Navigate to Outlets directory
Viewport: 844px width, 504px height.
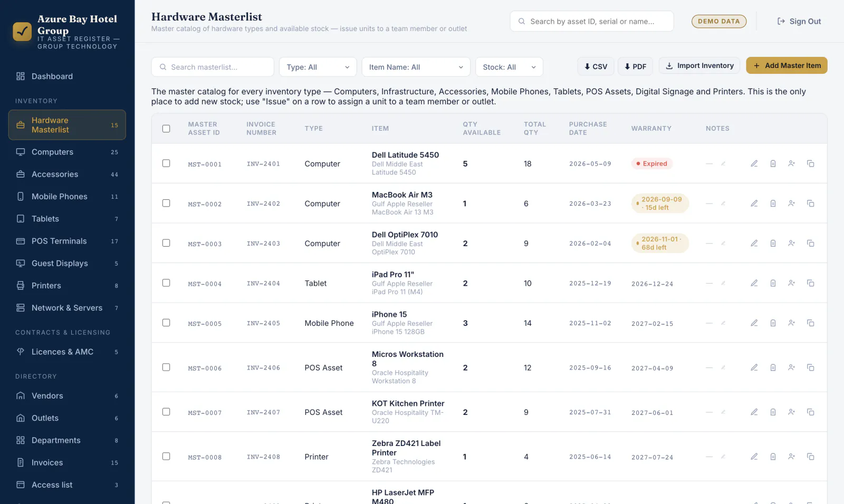(67, 418)
